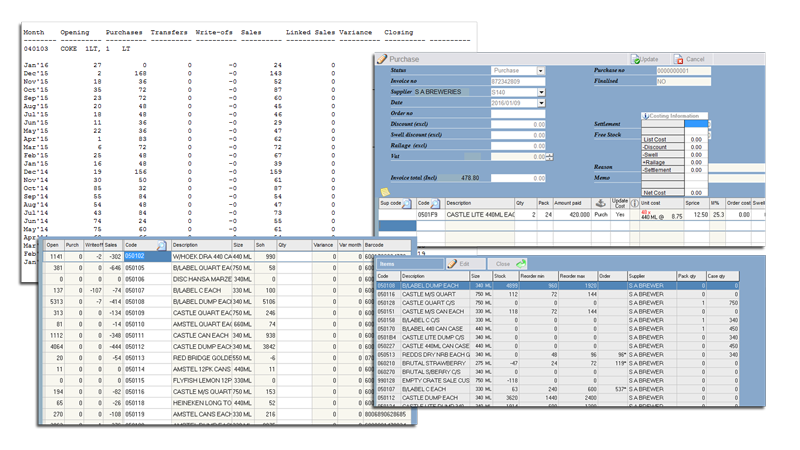Click the Cancel button in Purchase window

coord(689,59)
